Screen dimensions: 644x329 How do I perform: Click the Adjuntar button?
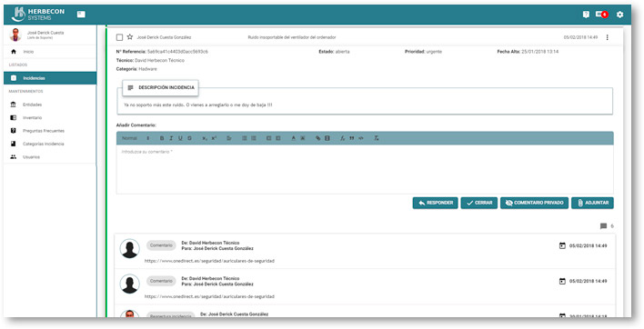click(592, 203)
